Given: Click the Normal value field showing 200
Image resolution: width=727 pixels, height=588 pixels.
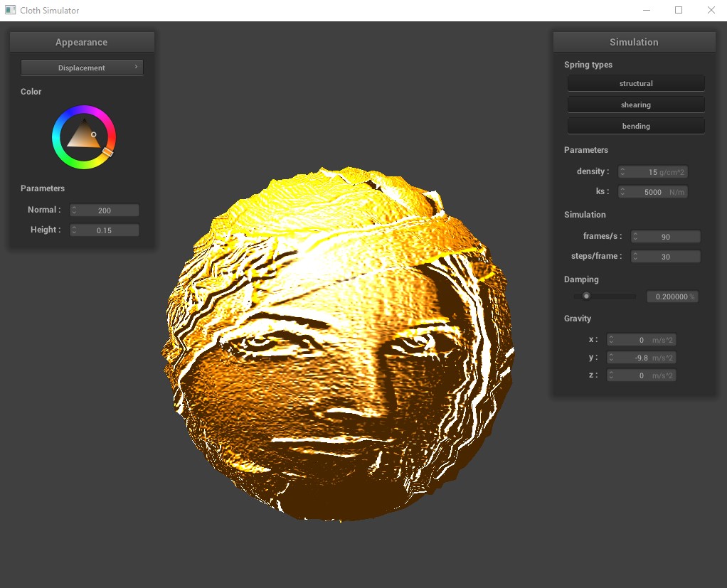Looking at the screenshot, I should [x=105, y=210].
